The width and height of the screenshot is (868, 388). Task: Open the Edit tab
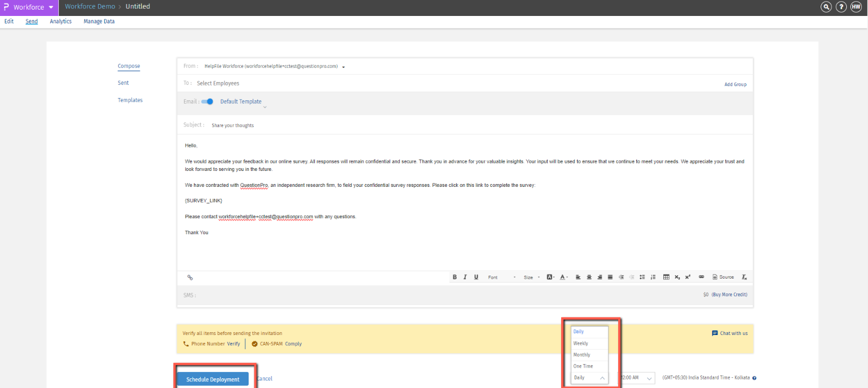(9, 22)
